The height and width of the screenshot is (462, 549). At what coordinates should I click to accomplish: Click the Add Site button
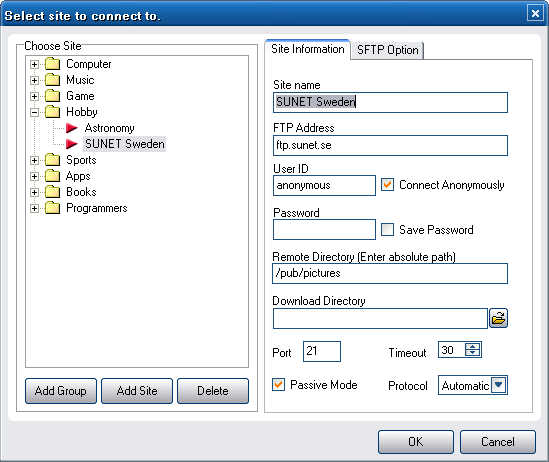click(137, 391)
